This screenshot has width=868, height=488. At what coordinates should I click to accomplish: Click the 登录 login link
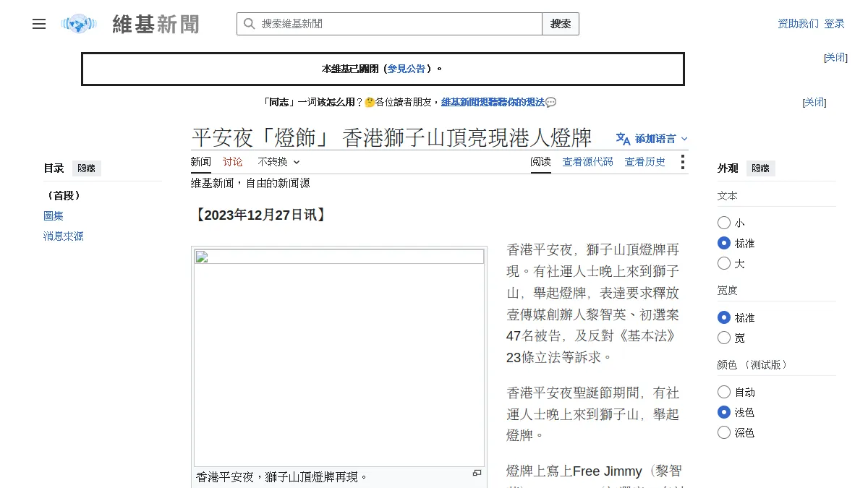[x=835, y=24]
